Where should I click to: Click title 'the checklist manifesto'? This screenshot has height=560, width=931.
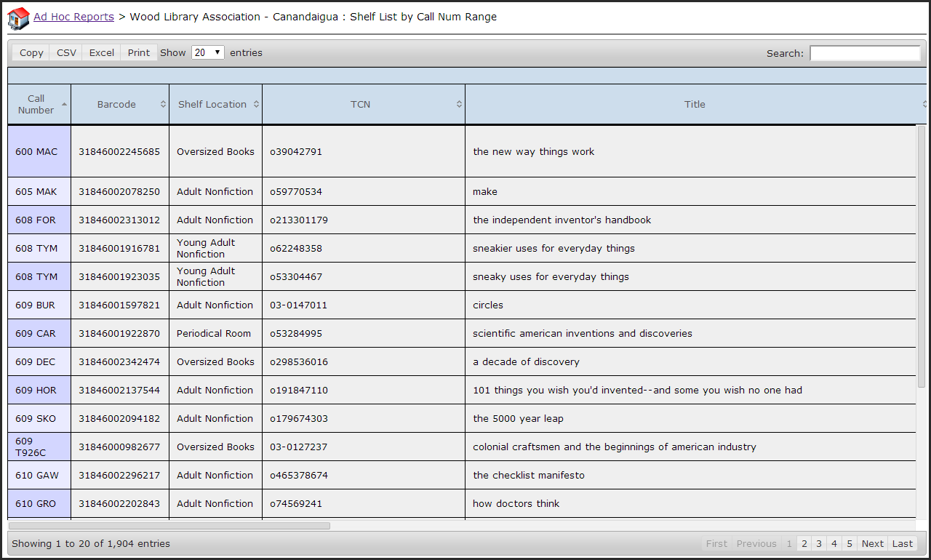[529, 476]
